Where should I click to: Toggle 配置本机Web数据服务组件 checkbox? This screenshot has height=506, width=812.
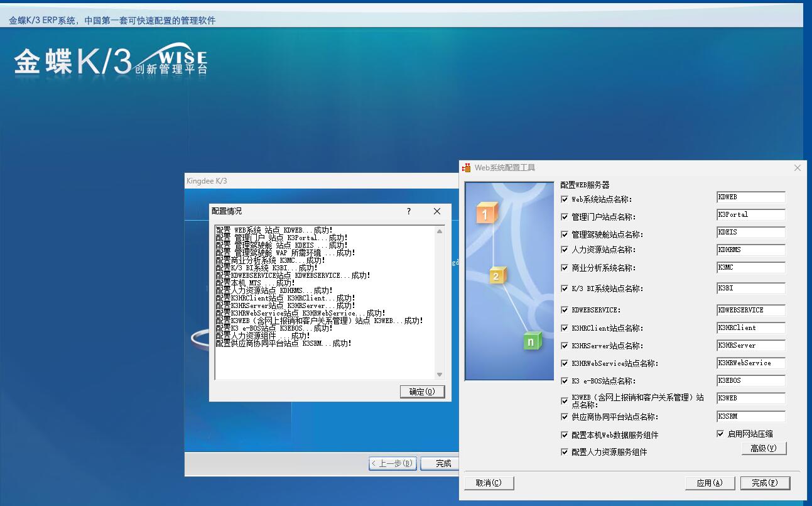565,435
